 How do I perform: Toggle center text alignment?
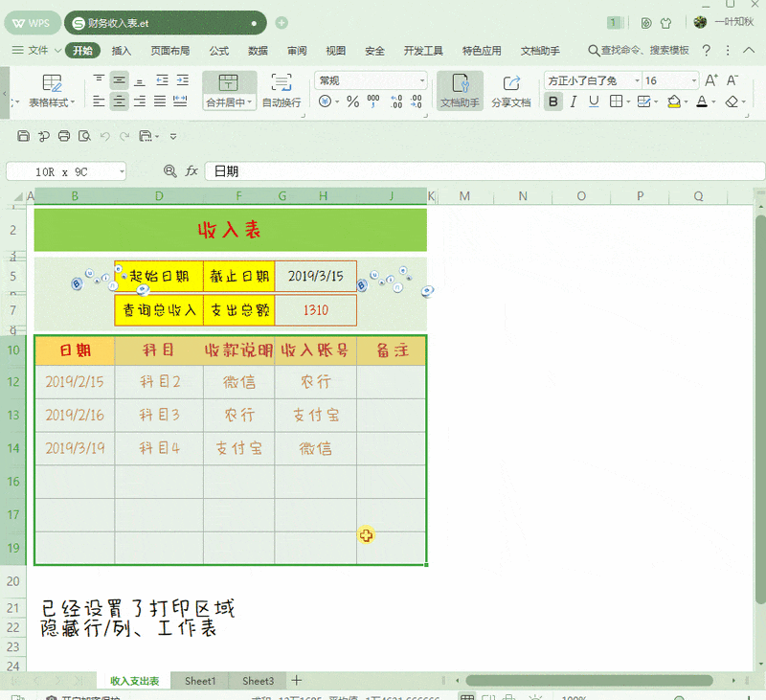[x=120, y=102]
